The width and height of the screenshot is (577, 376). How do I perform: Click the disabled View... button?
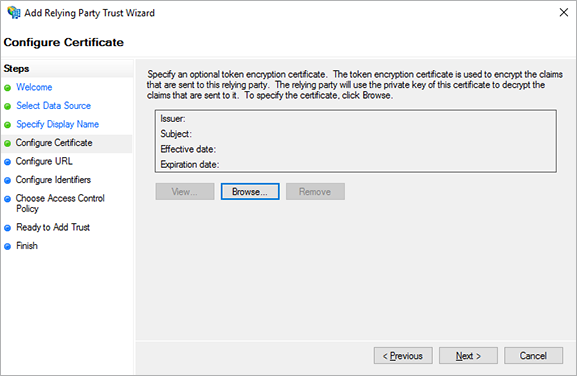(x=185, y=192)
